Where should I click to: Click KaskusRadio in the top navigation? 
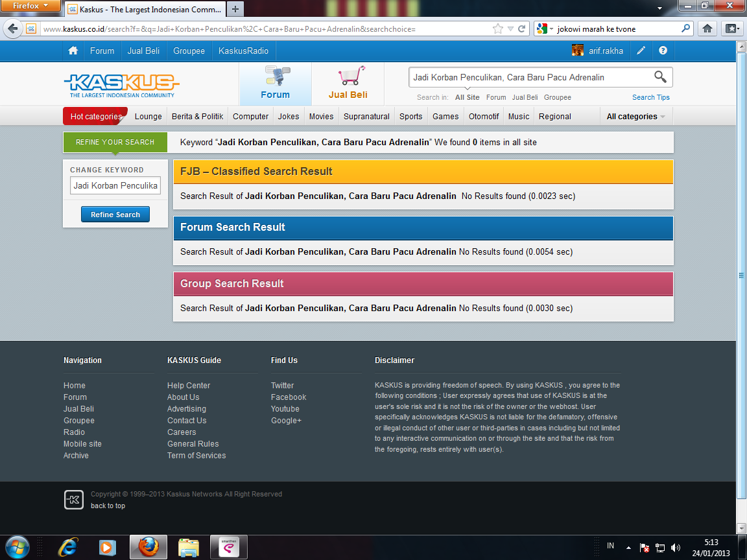[243, 51]
